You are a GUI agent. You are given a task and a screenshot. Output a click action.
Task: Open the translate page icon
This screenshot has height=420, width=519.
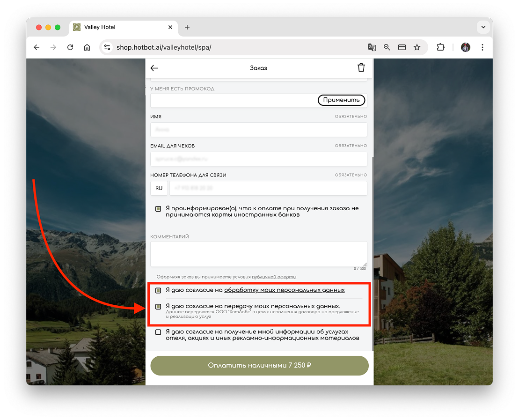372,47
